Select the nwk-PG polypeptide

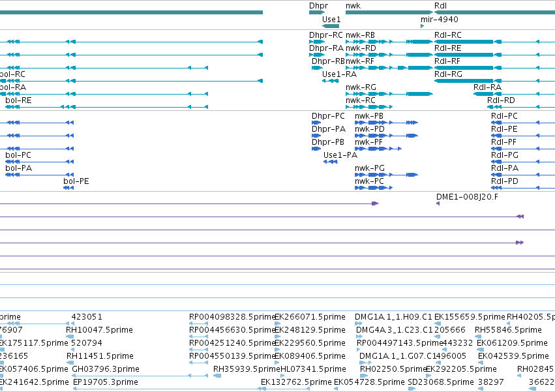(x=386, y=175)
